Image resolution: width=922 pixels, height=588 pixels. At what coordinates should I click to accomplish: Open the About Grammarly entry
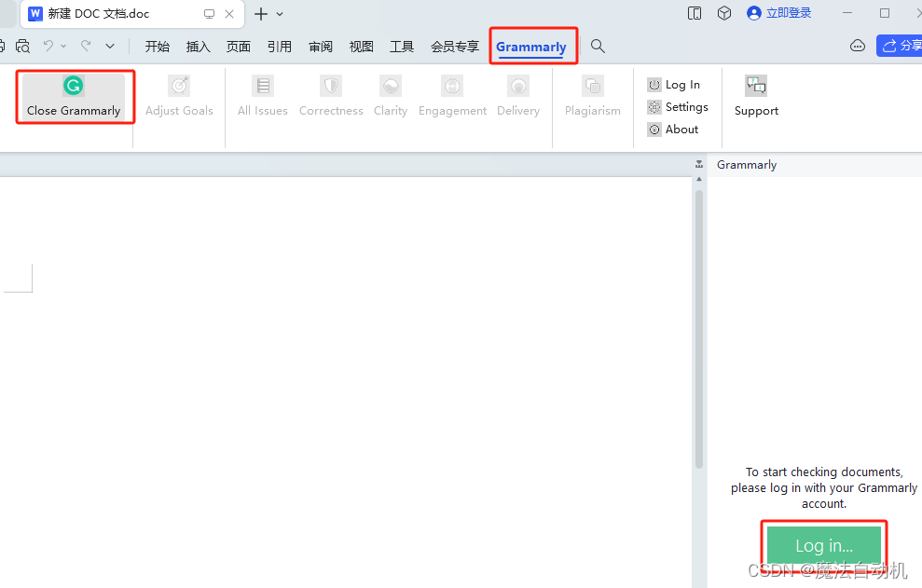click(673, 130)
